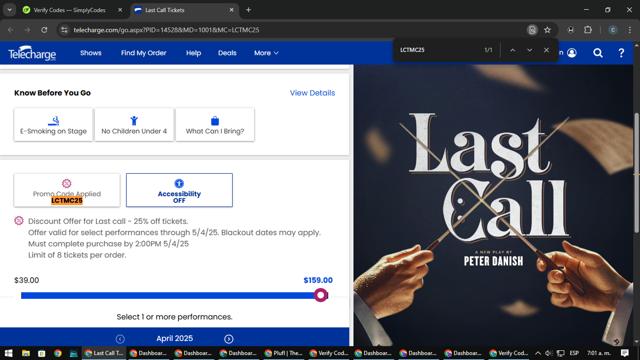
Task: Go to previous month in calendar
Action: tap(120, 339)
